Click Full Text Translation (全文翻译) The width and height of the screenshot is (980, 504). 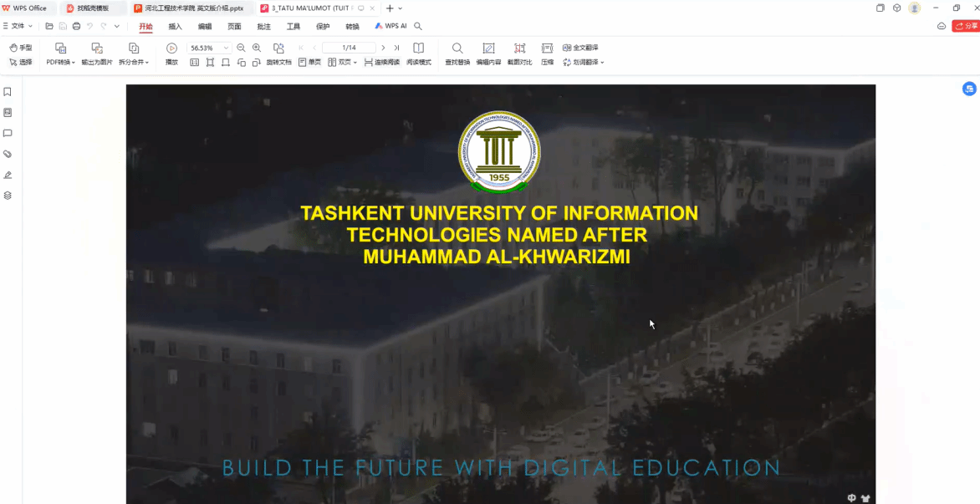click(x=580, y=48)
